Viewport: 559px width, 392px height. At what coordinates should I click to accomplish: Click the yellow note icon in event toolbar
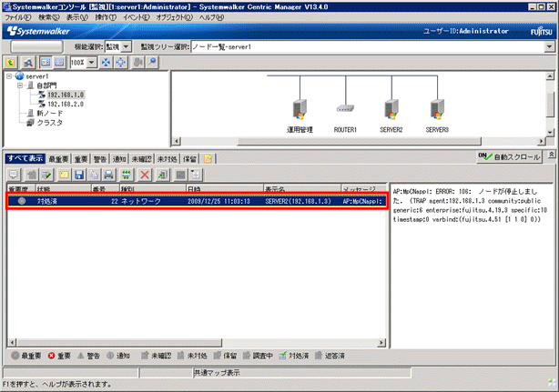(64, 175)
